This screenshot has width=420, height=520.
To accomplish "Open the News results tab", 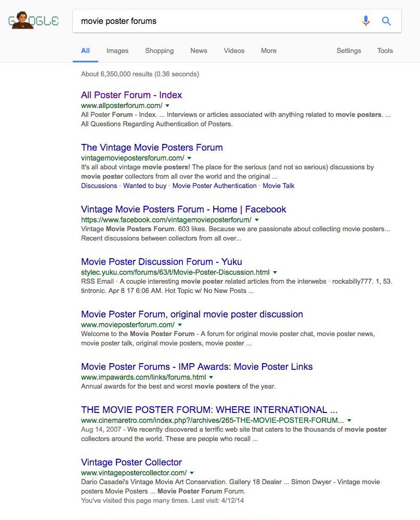I will (199, 51).
